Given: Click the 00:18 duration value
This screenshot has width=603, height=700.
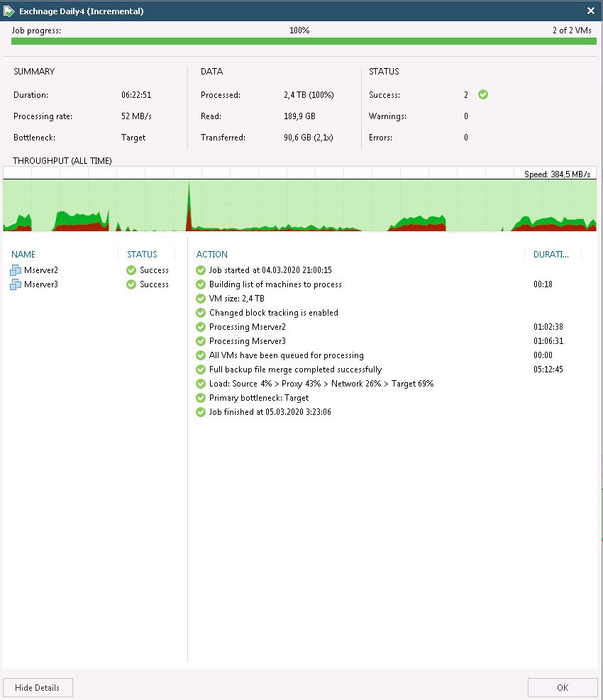Looking at the screenshot, I should [543, 284].
